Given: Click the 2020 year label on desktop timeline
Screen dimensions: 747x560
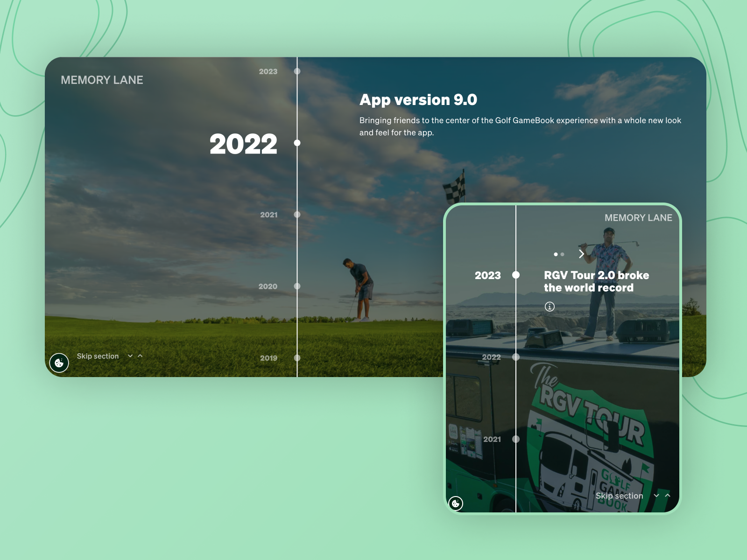Looking at the screenshot, I should (268, 286).
